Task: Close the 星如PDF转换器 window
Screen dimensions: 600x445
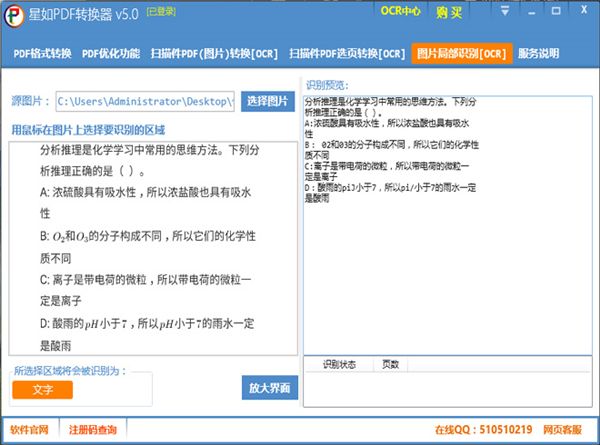Action: 584,10
